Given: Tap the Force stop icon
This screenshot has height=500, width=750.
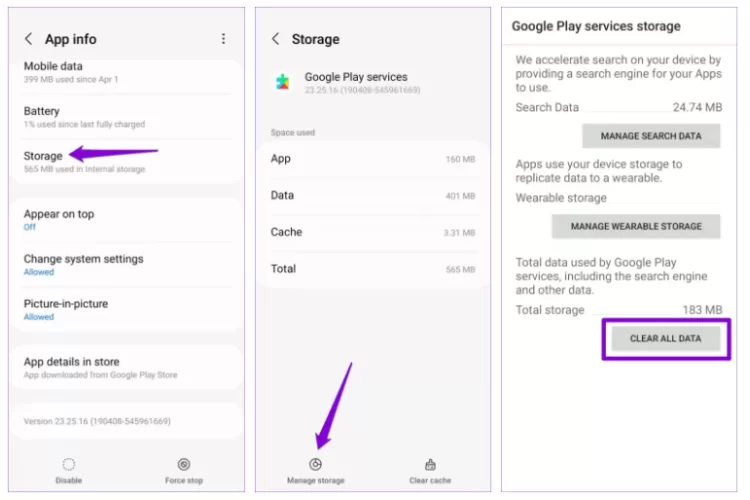Looking at the screenshot, I should pos(183,465).
